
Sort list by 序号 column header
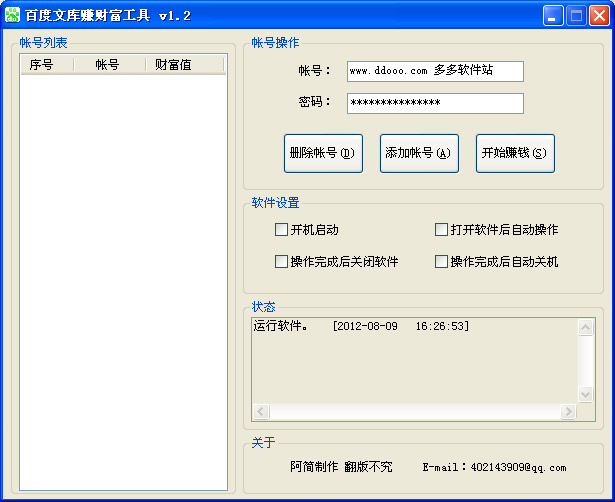pos(47,65)
